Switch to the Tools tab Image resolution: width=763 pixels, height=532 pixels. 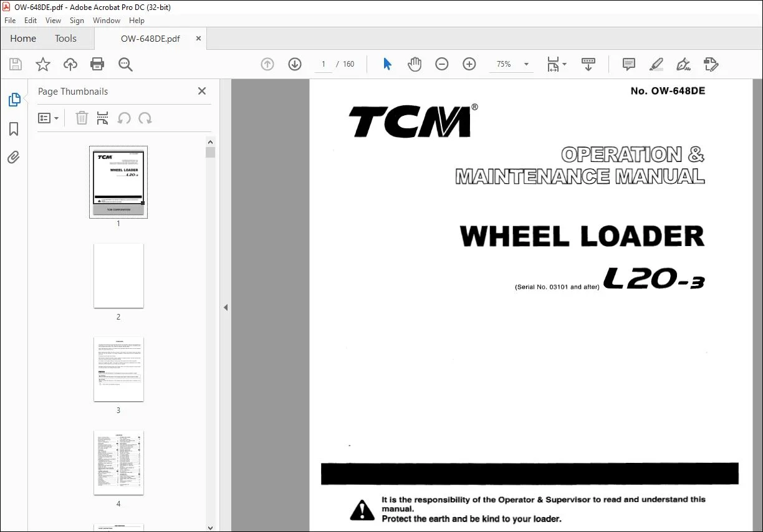coord(65,39)
